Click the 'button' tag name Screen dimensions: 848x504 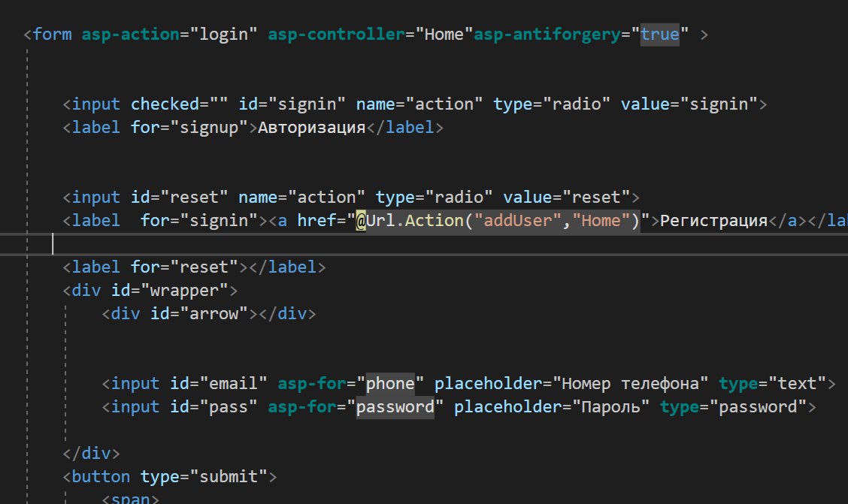coord(101,476)
